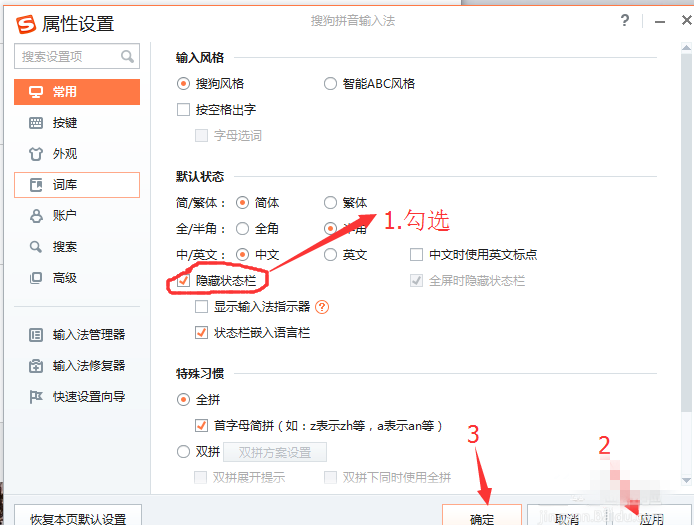Select the 双拼 radio button
694x525 pixels.
[183, 452]
